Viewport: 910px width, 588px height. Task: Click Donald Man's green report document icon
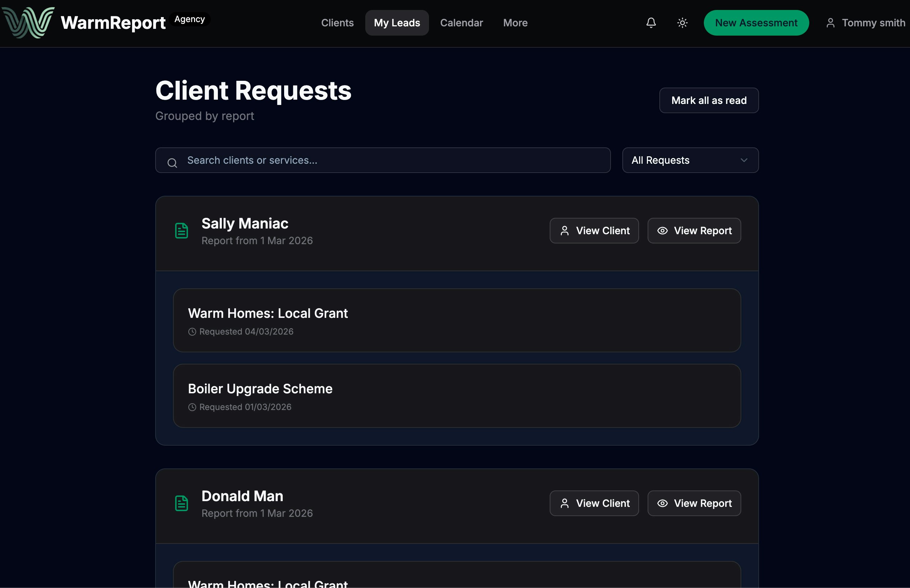pos(181,503)
